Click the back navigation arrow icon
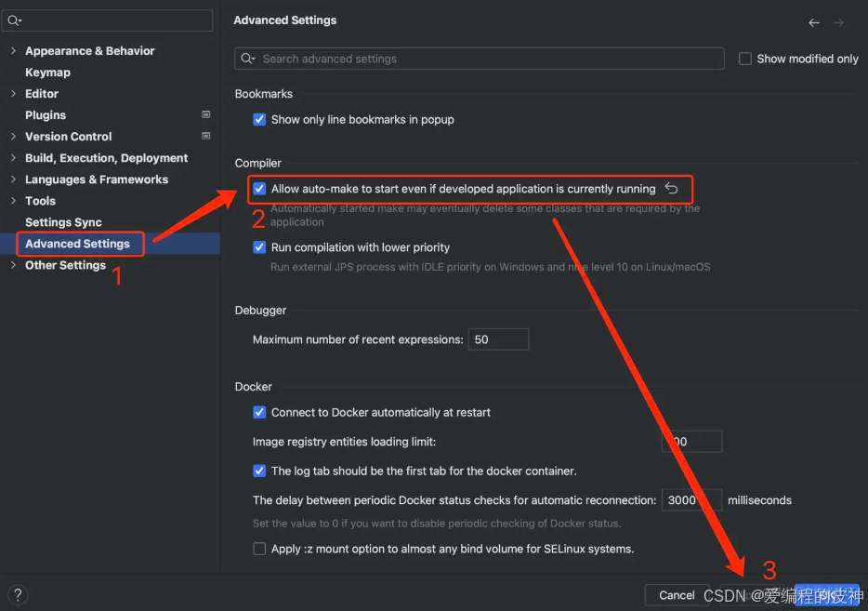Screen dimensions: 868x611 pos(813,22)
